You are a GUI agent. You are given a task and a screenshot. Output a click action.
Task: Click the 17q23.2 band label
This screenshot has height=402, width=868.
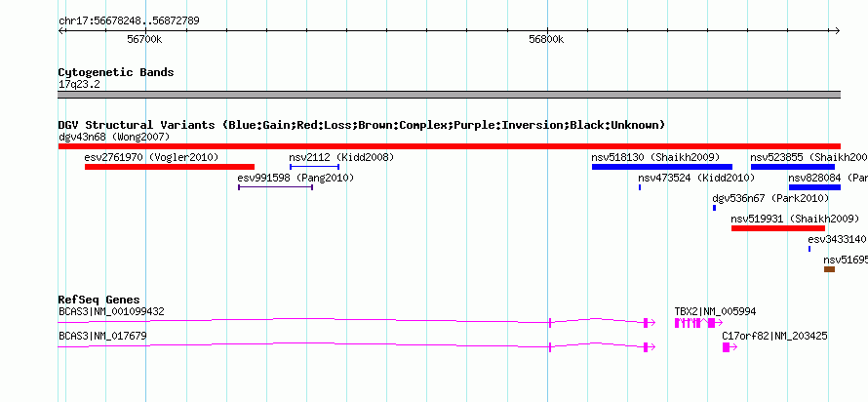click(79, 85)
